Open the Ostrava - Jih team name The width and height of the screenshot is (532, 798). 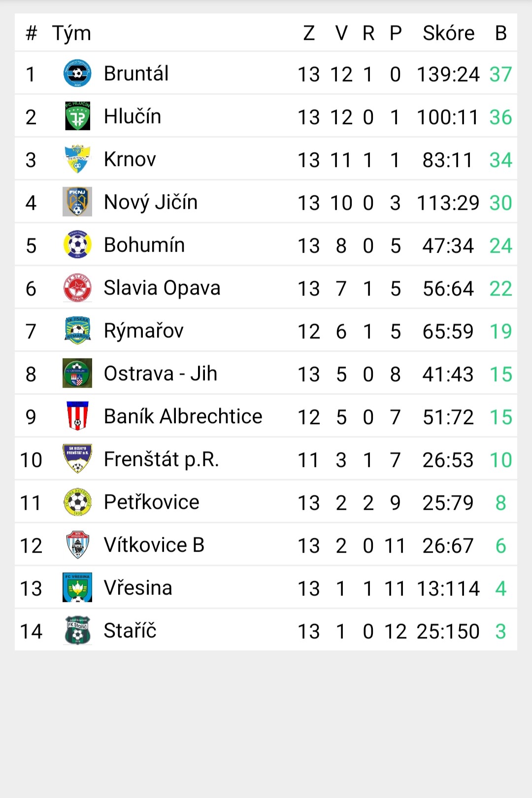(161, 373)
